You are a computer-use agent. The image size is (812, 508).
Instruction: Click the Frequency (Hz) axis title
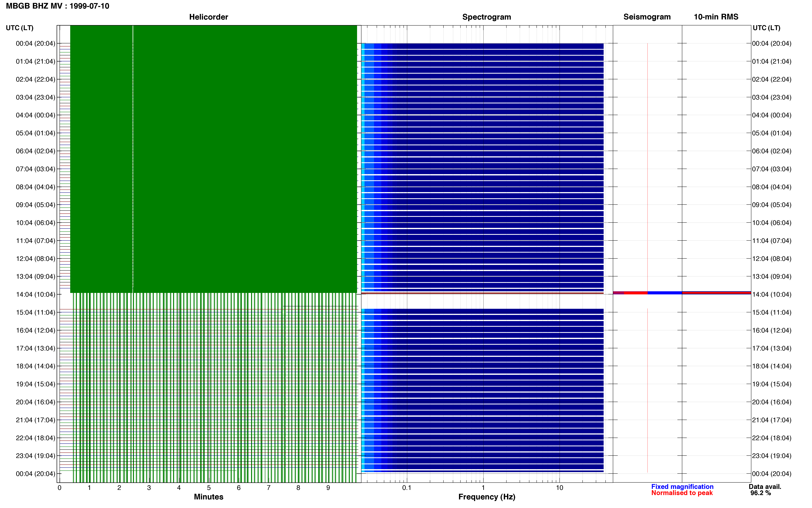point(487,497)
